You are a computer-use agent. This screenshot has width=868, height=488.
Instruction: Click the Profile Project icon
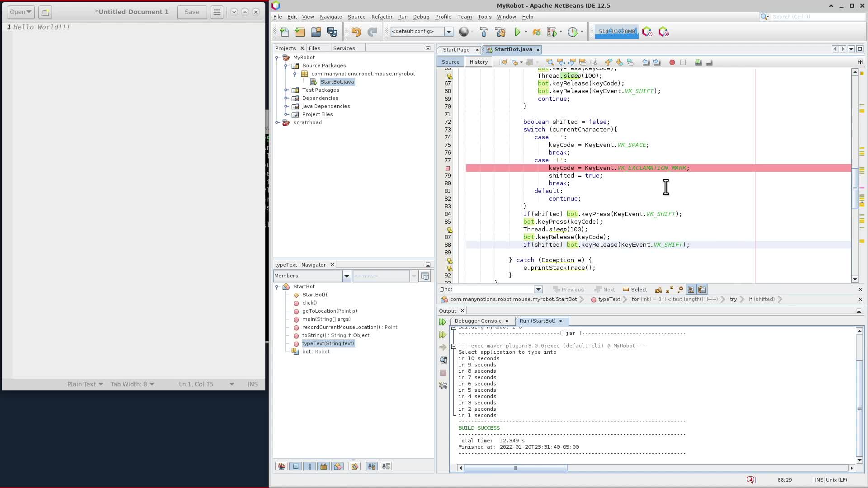(x=572, y=32)
